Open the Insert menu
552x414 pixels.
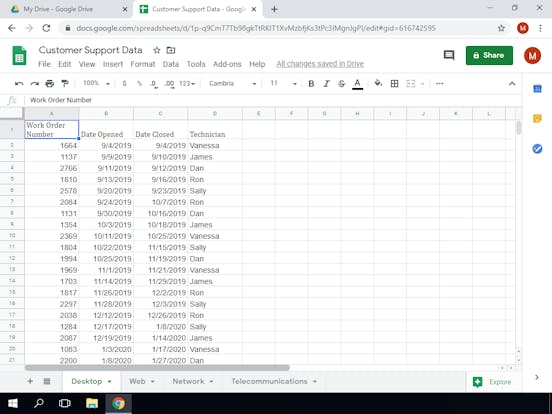pyautogui.click(x=113, y=64)
